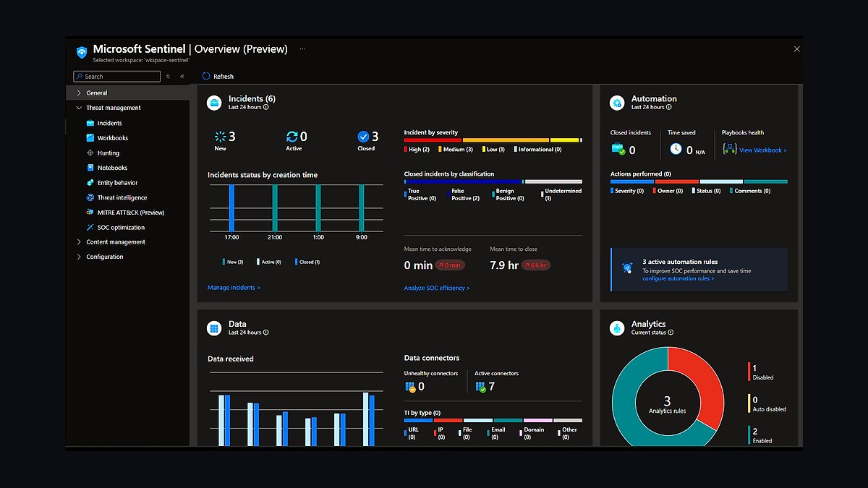This screenshot has width=868, height=488.
Task: Click the Refresh button
Action: coord(218,76)
